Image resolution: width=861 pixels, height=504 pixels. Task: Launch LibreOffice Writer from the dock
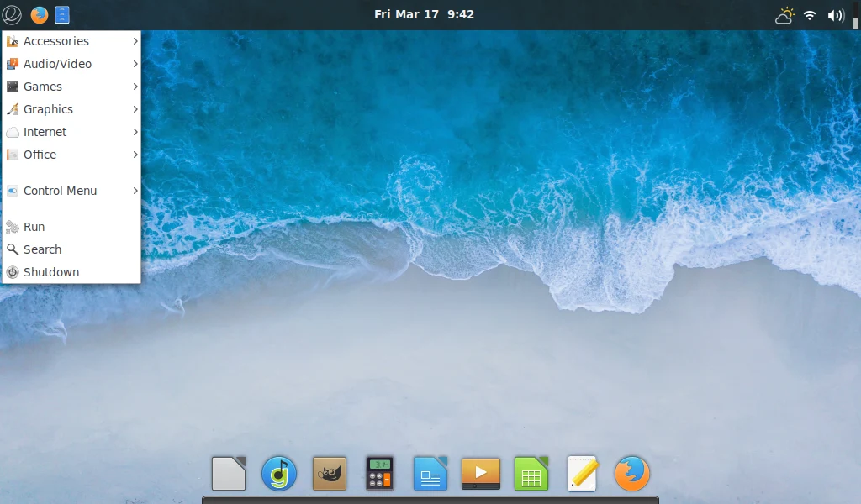coord(228,473)
